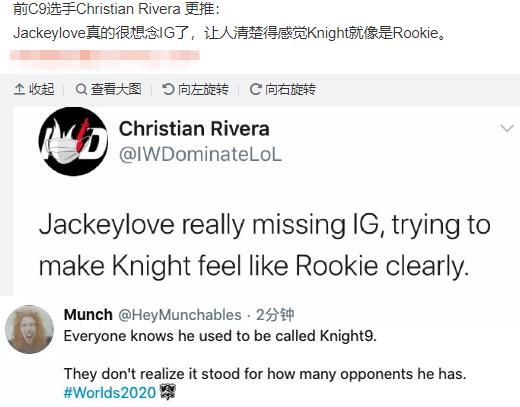Expand the tweet options chevron
The width and height of the screenshot is (520, 407).
[x=507, y=128]
